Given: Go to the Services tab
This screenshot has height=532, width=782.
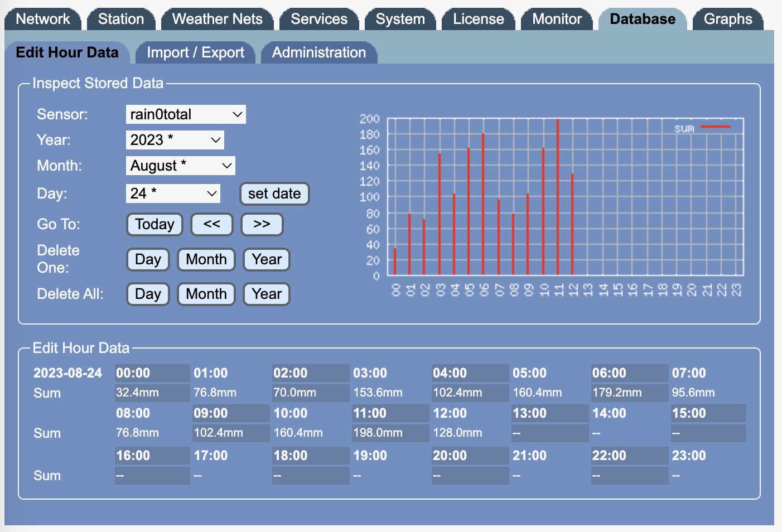Looking at the screenshot, I should (x=319, y=19).
